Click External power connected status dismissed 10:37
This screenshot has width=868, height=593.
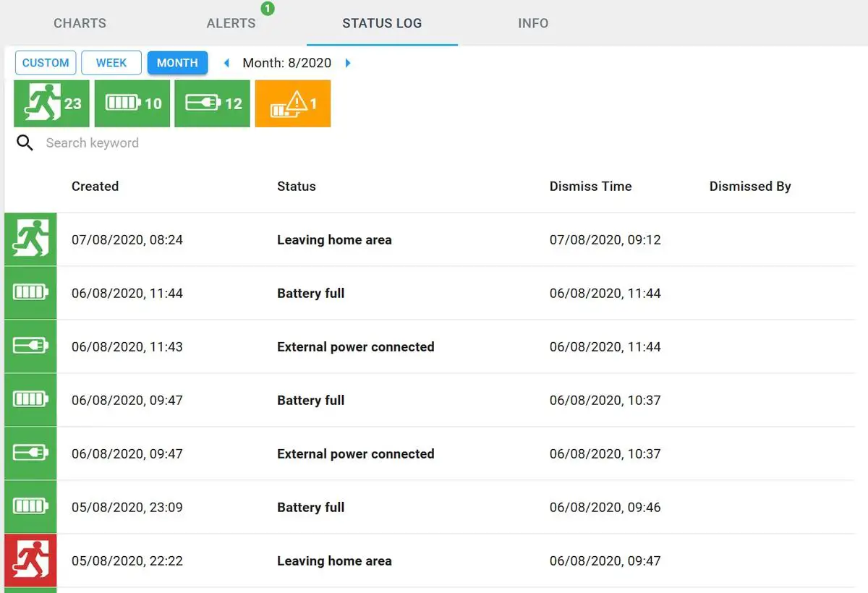click(x=356, y=453)
